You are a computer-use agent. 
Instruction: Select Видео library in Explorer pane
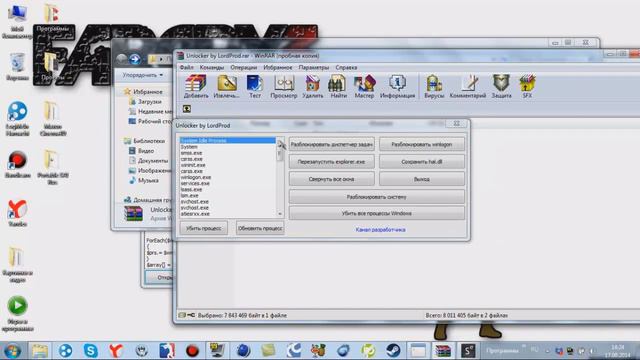pyautogui.click(x=142, y=151)
